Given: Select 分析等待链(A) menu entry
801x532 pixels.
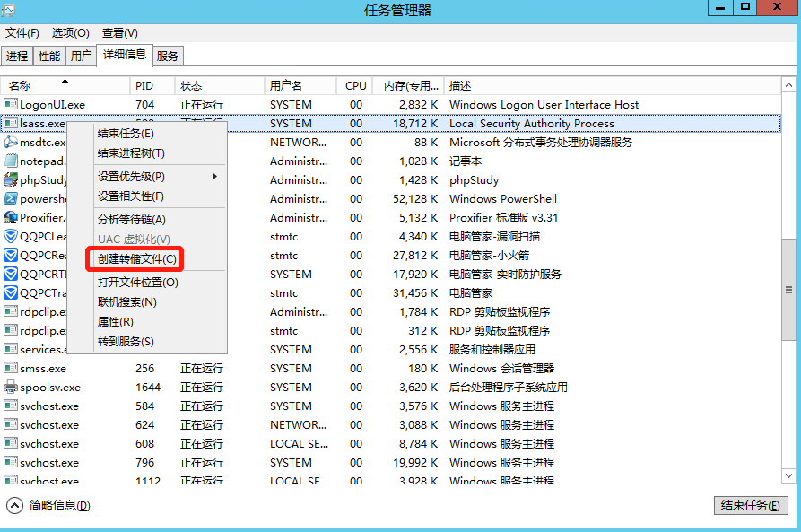Looking at the screenshot, I should (132, 220).
